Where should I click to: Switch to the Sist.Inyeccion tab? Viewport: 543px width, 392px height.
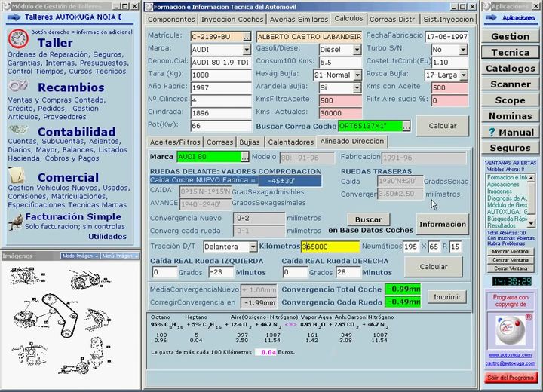(x=448, y=20)
